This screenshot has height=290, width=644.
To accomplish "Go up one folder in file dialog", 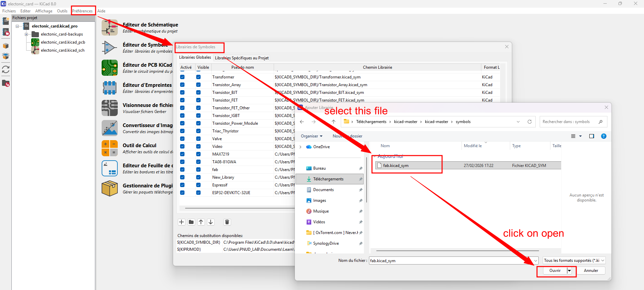I will click(333, 122).
